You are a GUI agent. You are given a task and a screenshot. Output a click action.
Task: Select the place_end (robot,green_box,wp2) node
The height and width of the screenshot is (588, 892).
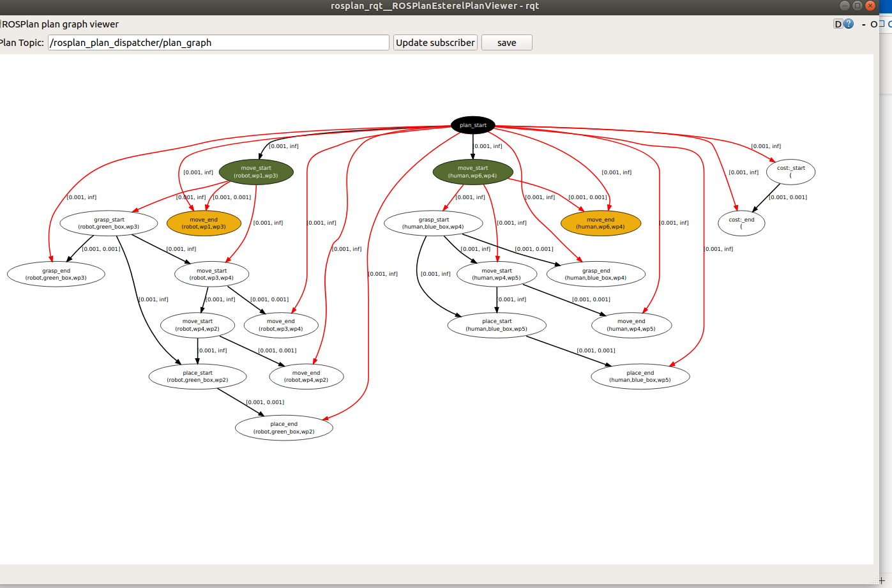point(283,426)
